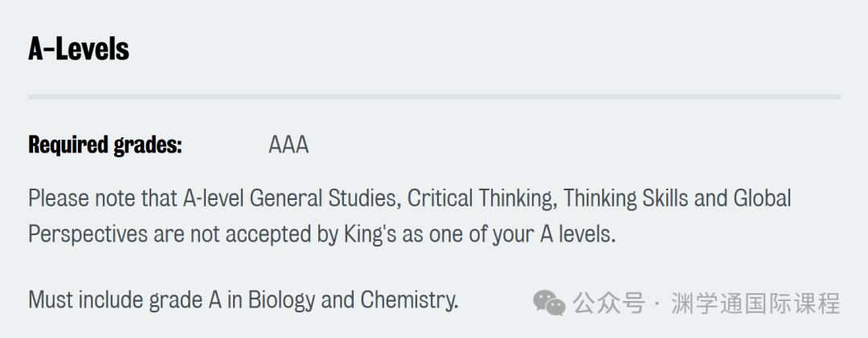Click the word Global
868x338 pixels.
tap(762, 199)
